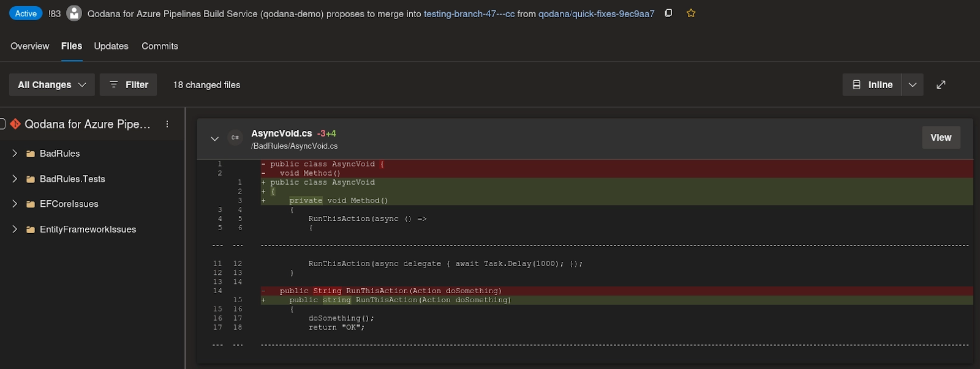Select the EntityFrameworkIssues folder label

(x=88, y=230)
